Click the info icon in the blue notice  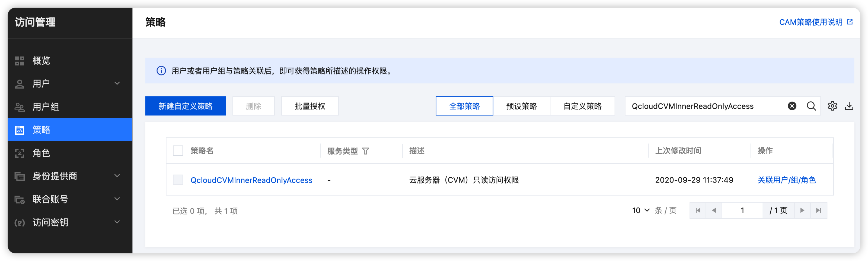coord(161,71)
